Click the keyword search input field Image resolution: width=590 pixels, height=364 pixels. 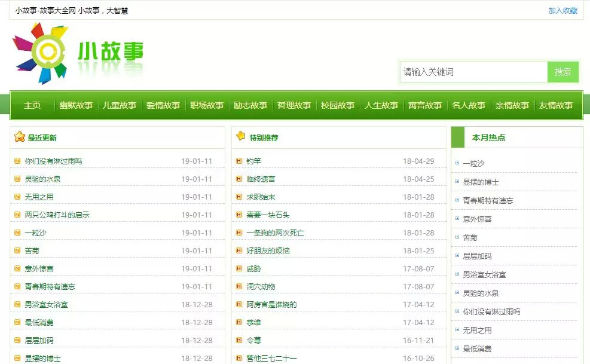click(472, 71)
